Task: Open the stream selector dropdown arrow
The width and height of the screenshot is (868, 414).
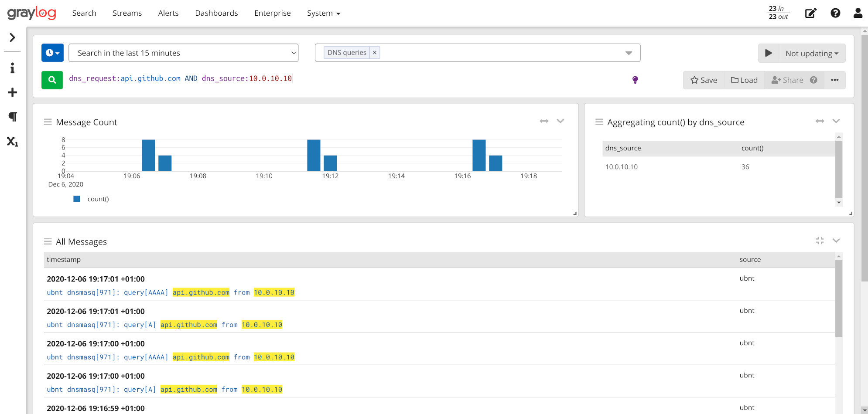Action: (x=629, y=53)
